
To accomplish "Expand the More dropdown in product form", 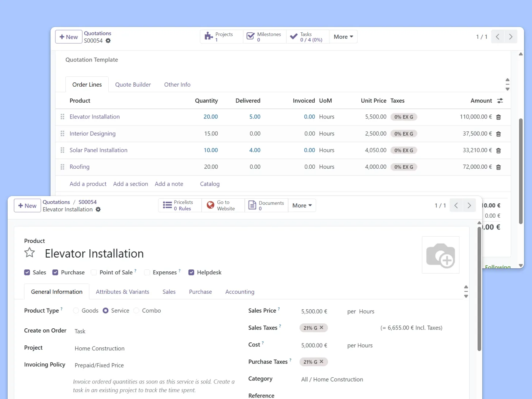I will (x=302, y=206).
